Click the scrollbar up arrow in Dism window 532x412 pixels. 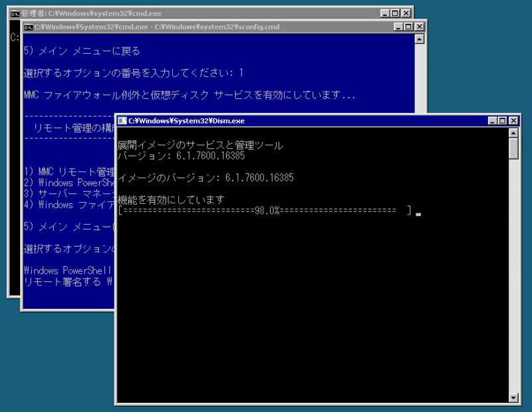[x=512, y=133]
